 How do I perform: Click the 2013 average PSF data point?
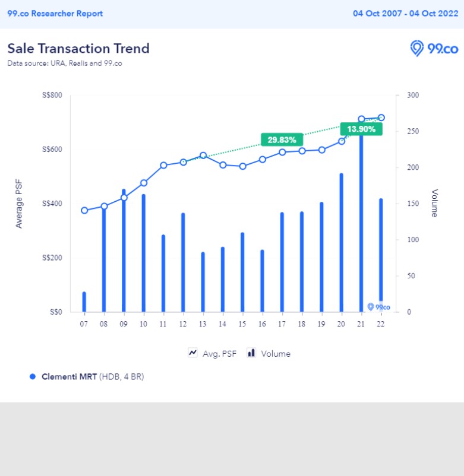(203, 156)
